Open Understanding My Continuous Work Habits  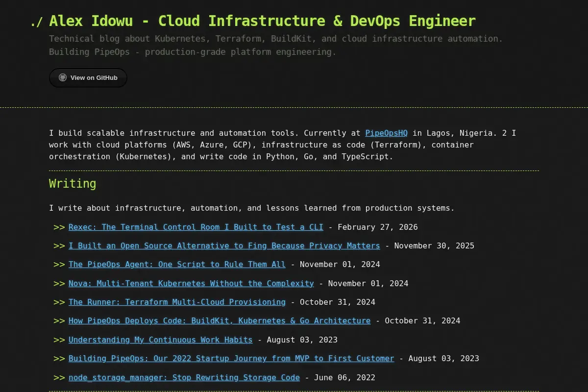pyautogui.click(x=161, y=340)
